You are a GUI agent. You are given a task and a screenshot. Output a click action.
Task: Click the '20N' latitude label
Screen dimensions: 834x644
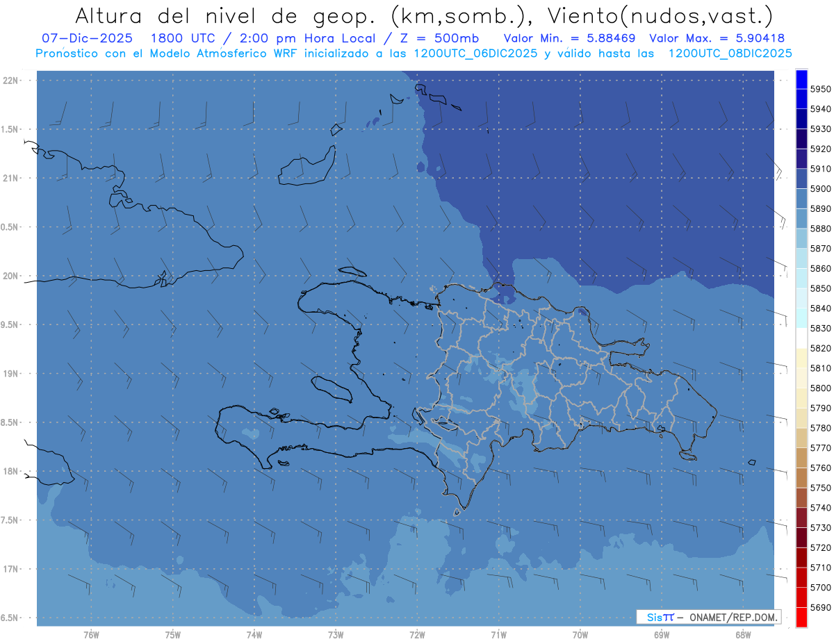tap(10, 276)
